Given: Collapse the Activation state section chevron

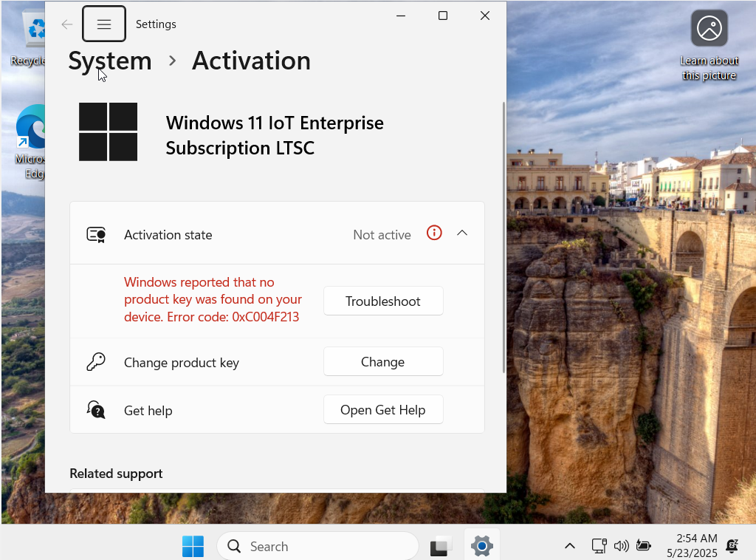Looking at the screenshot, I should click(x=462, y=233).
